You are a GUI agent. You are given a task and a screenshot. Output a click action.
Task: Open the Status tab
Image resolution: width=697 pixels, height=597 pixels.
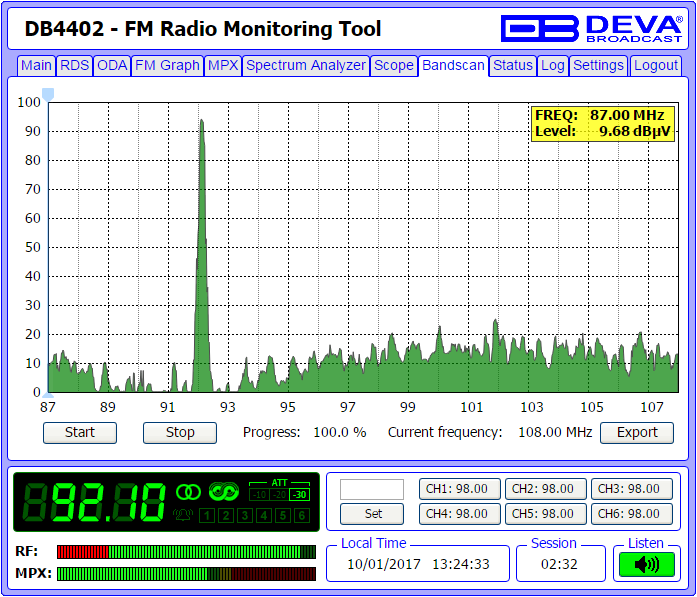tap(513, 65)
